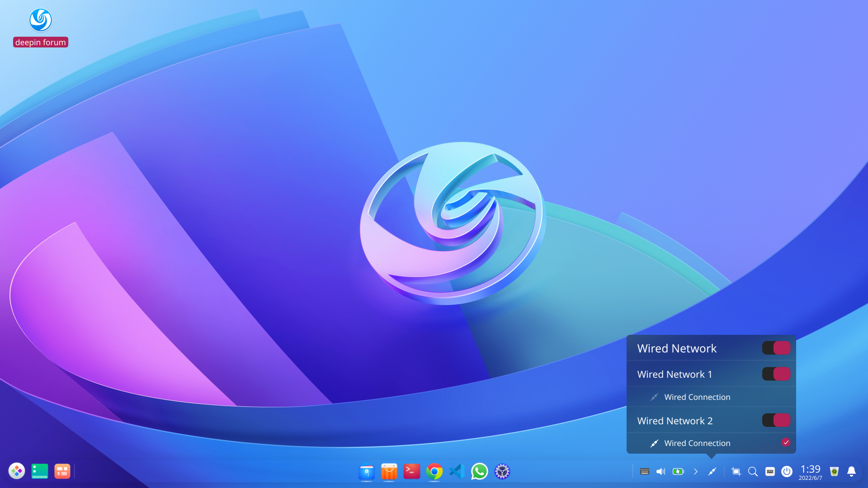
Task: Open WhatsApp from the dock
Action: point(480,472)
